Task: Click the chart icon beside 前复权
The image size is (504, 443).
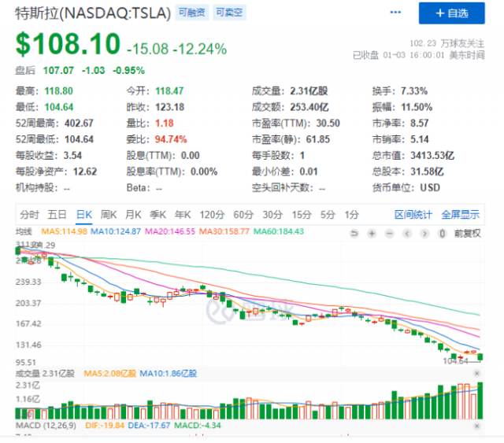Action: pyautogui.click(x=443, y=234)
